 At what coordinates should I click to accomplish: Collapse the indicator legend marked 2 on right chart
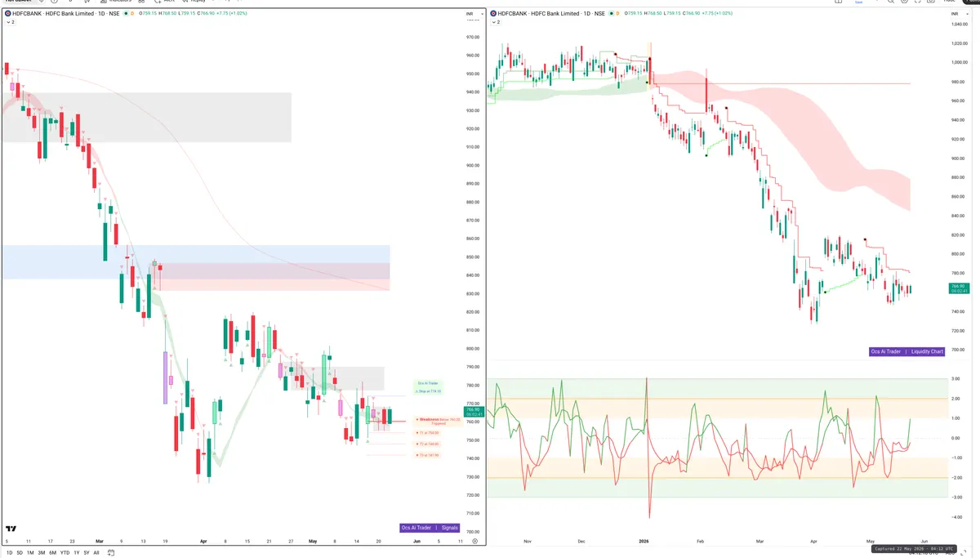(496, 22)
